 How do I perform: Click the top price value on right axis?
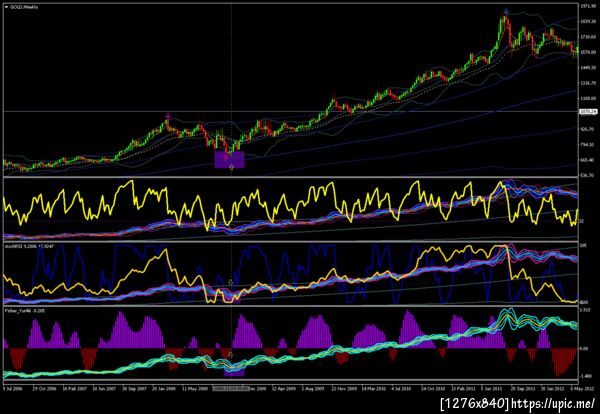(x=587, y=6)
